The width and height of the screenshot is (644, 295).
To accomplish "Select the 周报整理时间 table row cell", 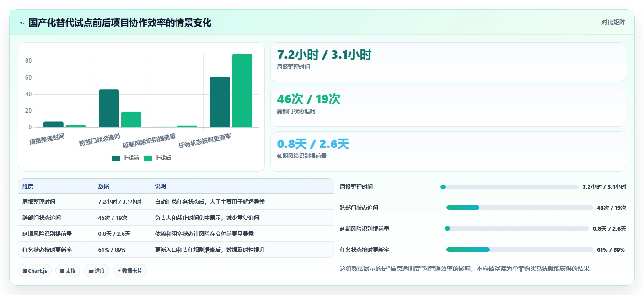I will pos(39,202).
